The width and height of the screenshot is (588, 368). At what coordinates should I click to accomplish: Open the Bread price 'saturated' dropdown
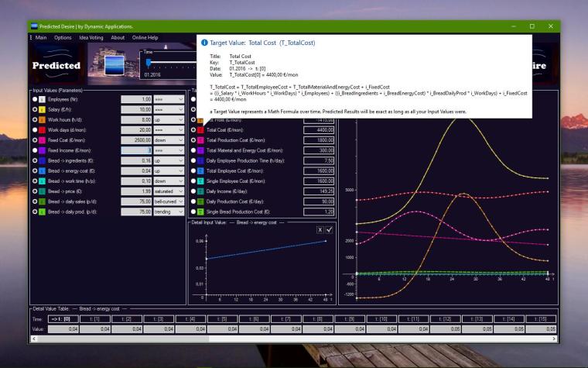(x=169, y=191)
